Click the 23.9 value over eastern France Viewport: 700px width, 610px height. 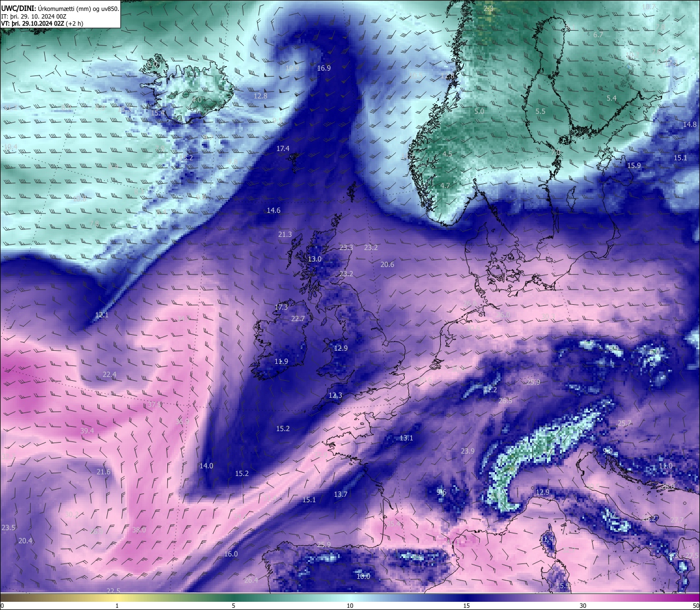click(468, 451)
